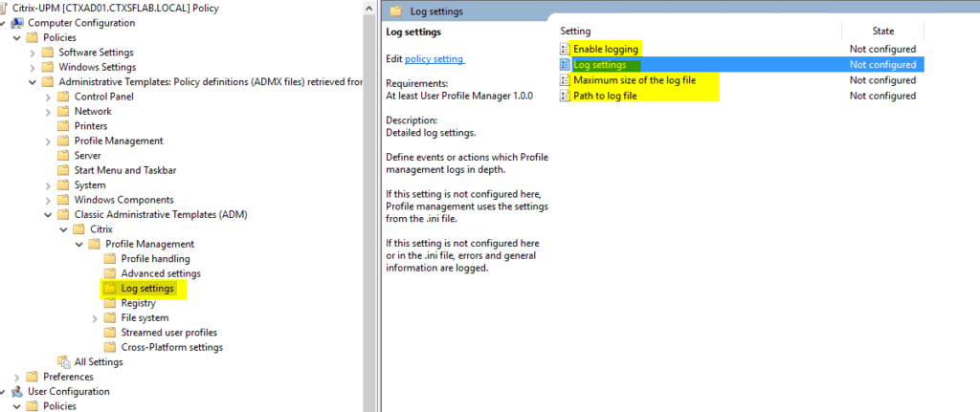Expand the Software Settings node
The image size is (980, 412).
[33, 53]
